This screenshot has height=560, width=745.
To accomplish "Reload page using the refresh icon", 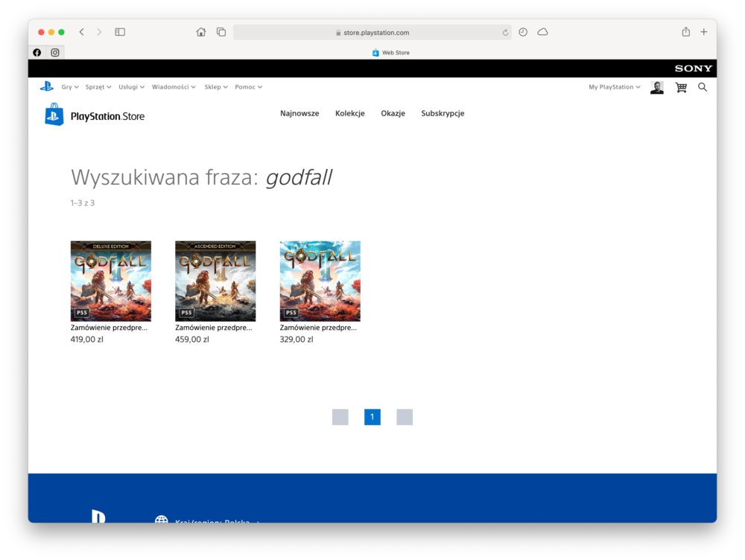I will 505,32.
